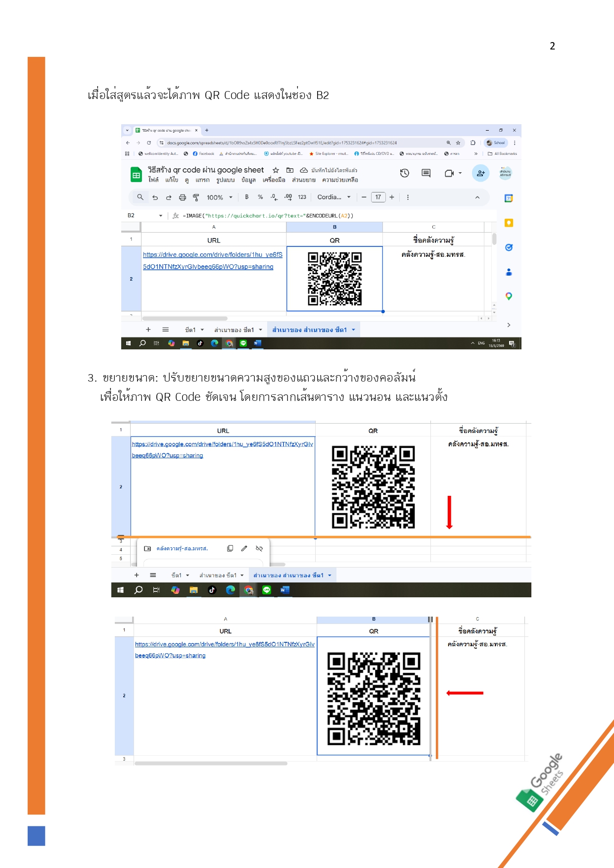
Task: Click the undo arrow in Sheets toolbar
Action: click(x=155, y=197)
